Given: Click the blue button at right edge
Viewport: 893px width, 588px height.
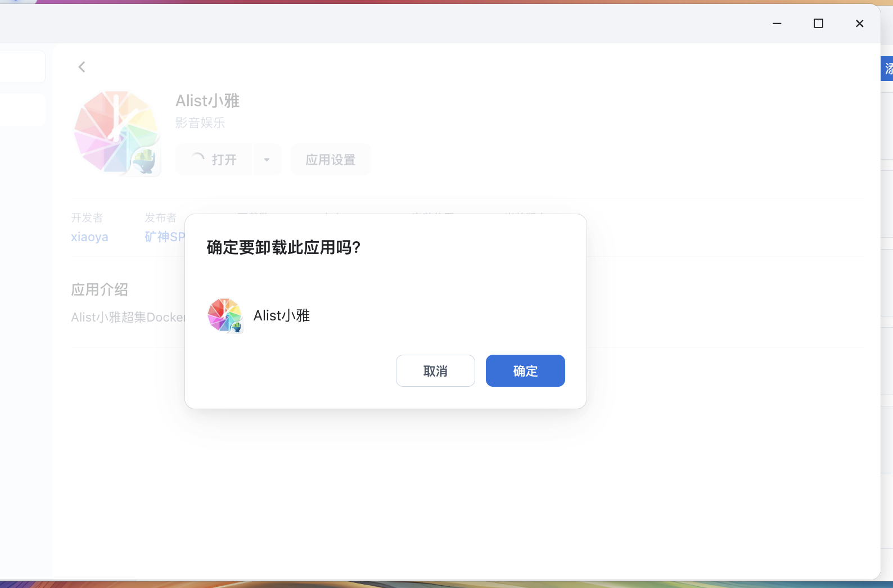Looking at the screenshot, I should (x=887, y=69).
